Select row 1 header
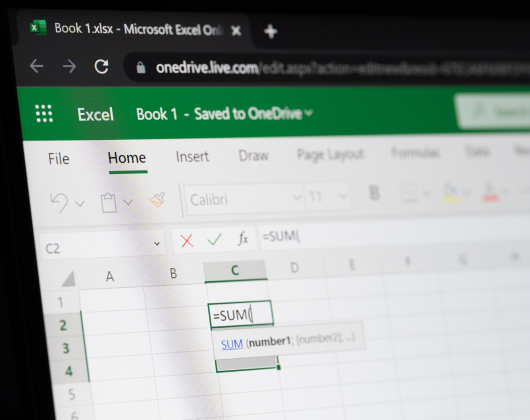 (x=61, y=302)
